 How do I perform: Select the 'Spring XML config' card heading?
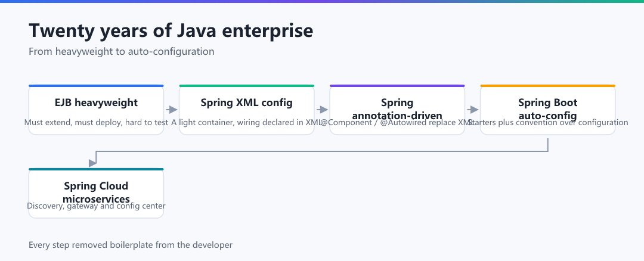pos(247,102)
